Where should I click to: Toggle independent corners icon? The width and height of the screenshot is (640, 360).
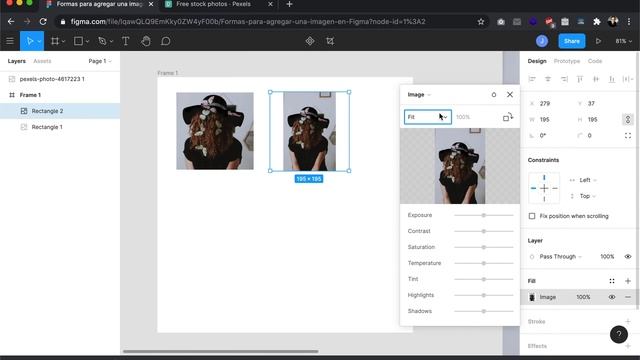click(x=628, y=136)
